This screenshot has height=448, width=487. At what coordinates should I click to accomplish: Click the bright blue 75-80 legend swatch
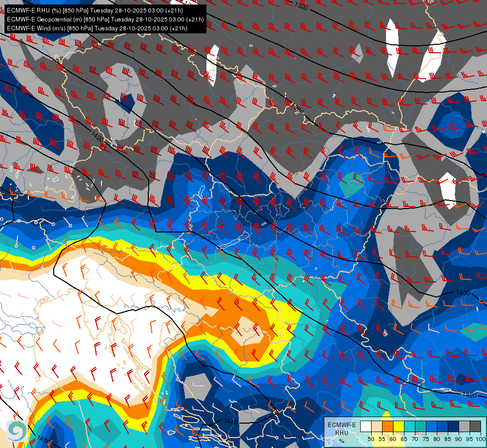coord(432,426)
